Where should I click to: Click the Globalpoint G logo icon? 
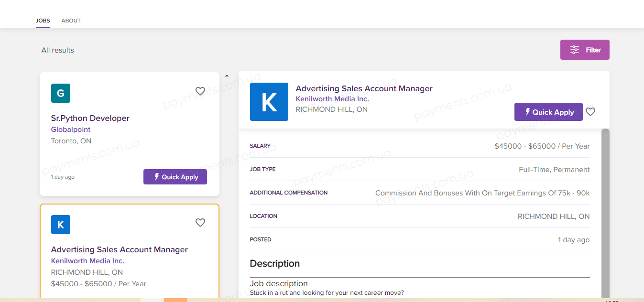(x=61, y=93)
